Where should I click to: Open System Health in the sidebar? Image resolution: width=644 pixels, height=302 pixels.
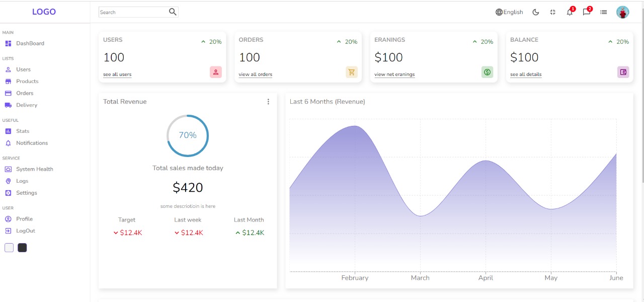click(x=35, y=169)
